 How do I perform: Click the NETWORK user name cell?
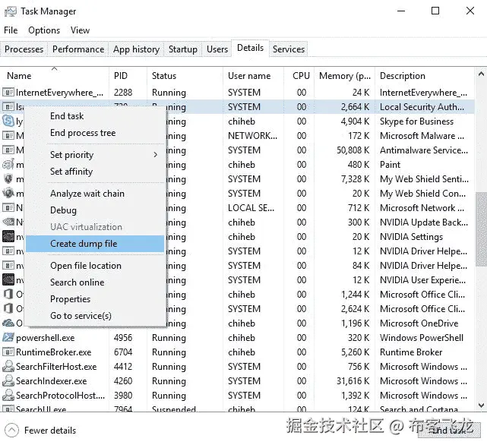[x=252, y=136]
